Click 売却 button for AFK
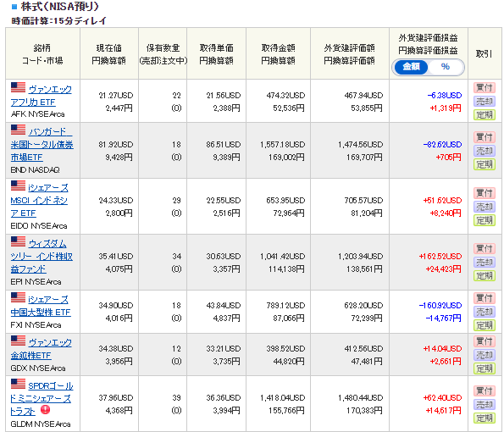 pos(484,102)
